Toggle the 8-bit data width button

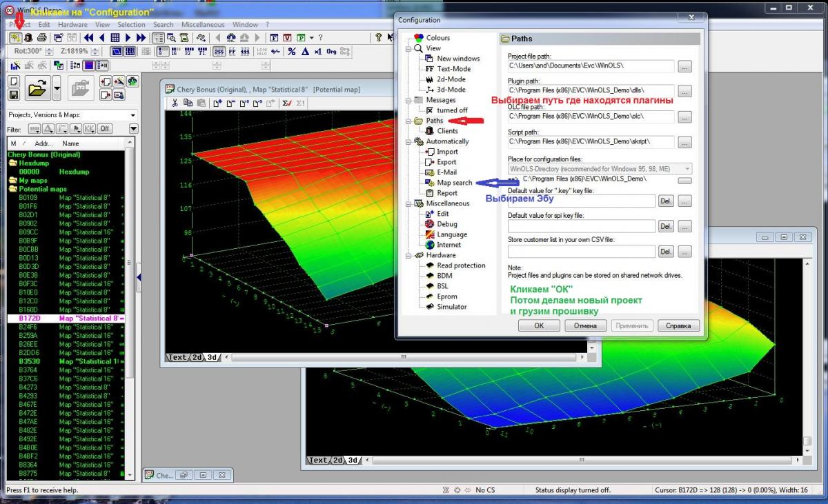[164, 52]
